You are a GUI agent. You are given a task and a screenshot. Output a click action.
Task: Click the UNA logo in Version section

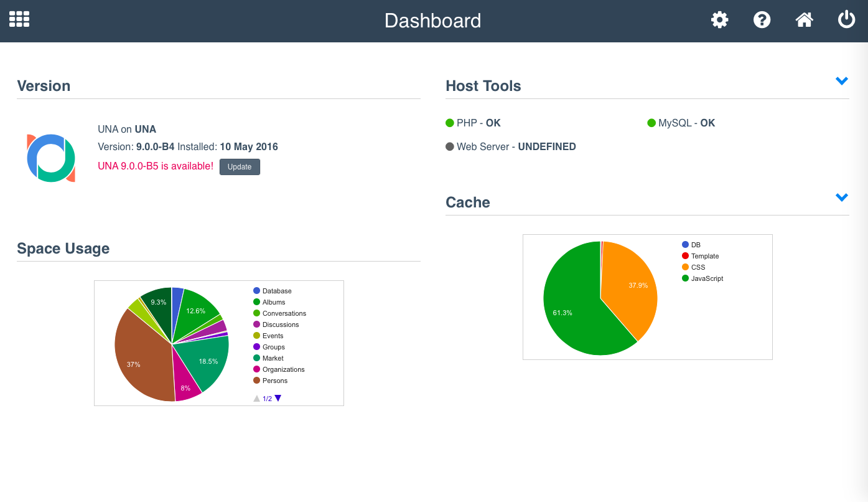pyautogui.click(x=50, y=158)
